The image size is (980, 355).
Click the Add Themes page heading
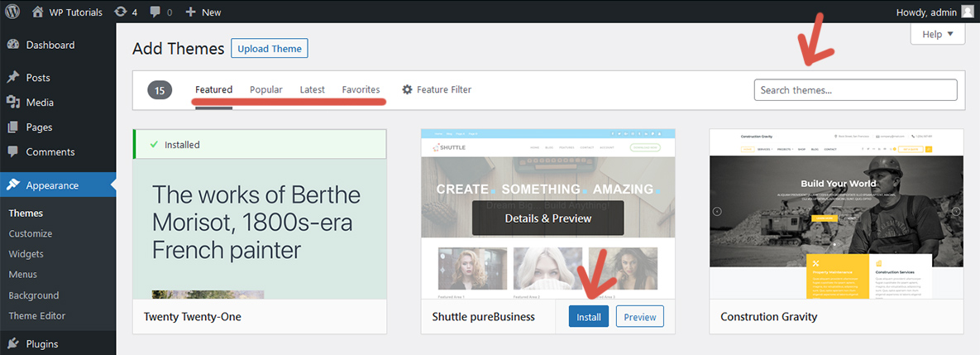[x=178, y=49]
